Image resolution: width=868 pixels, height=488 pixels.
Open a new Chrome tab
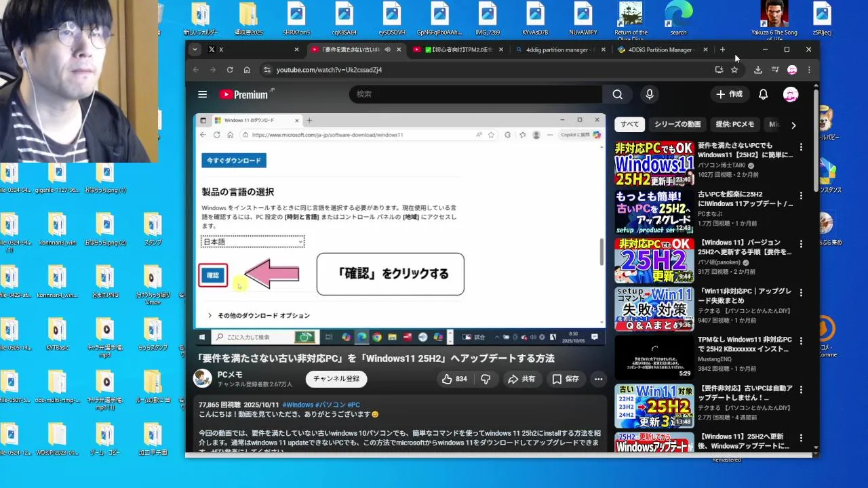click(x=722, y=49)
